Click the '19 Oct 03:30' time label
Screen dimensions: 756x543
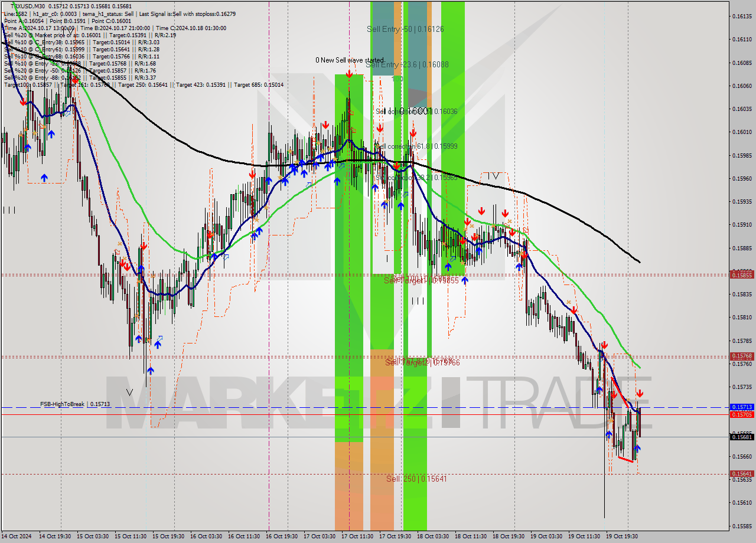546,537
